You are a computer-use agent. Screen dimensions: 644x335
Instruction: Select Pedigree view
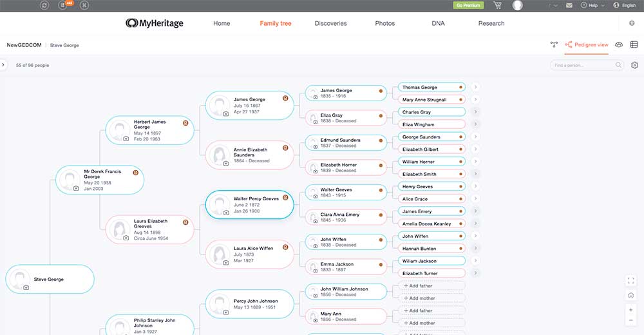pyautogui.click(x=587, y=44)
